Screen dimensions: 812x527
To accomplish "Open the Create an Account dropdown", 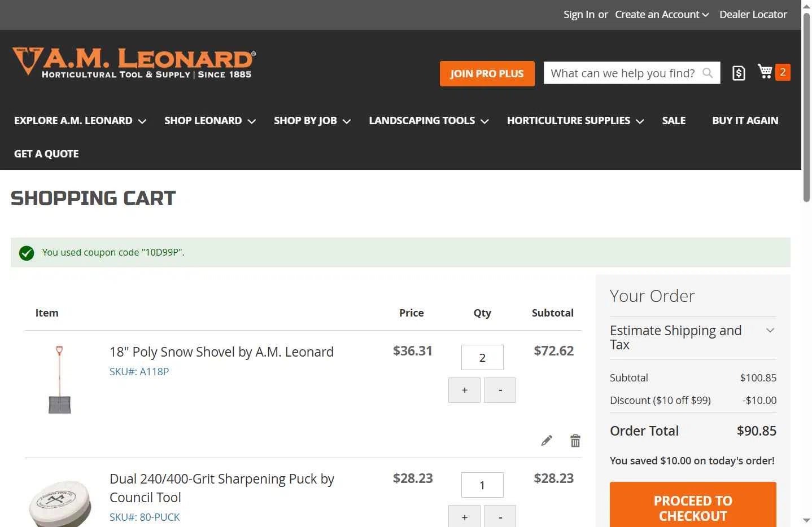I will point(662,15).
